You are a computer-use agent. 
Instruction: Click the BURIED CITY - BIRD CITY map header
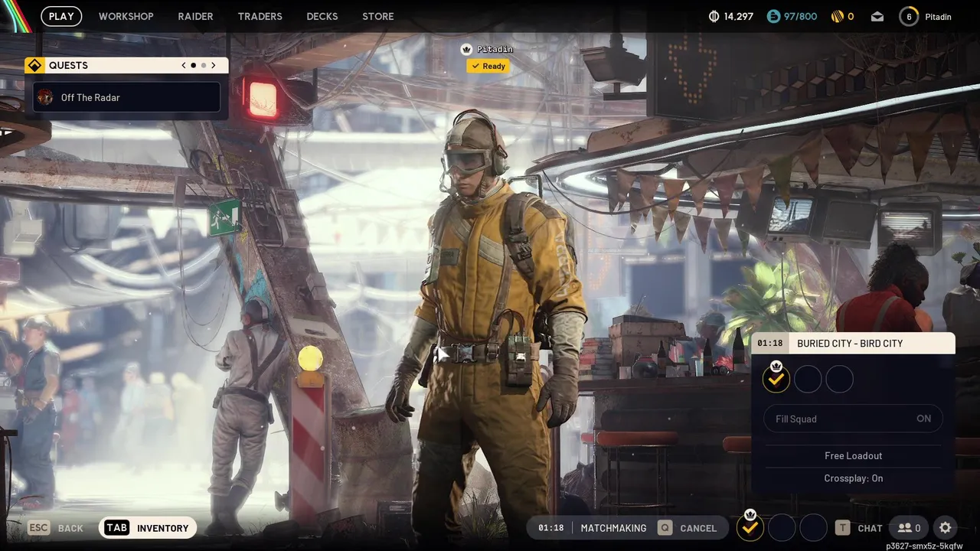point(850,344)
